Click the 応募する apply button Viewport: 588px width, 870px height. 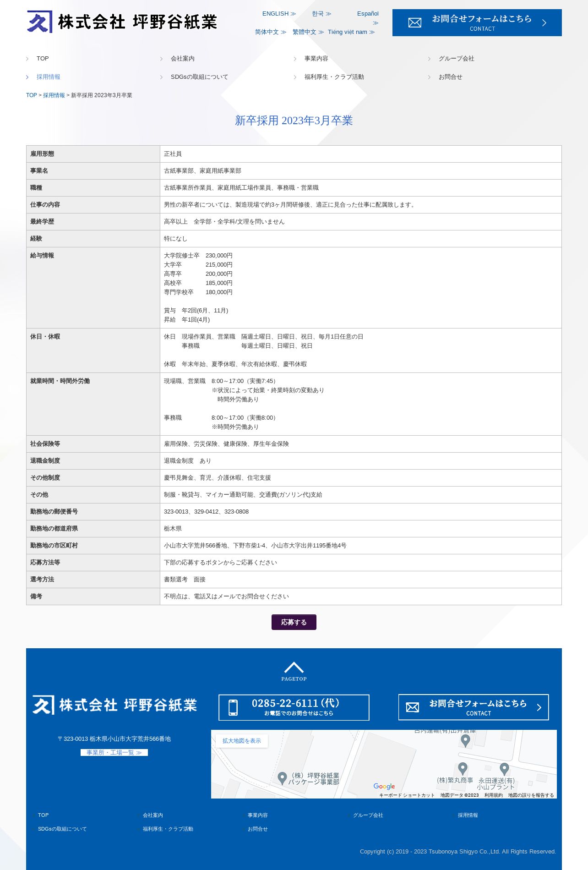(x=294, y=622)
